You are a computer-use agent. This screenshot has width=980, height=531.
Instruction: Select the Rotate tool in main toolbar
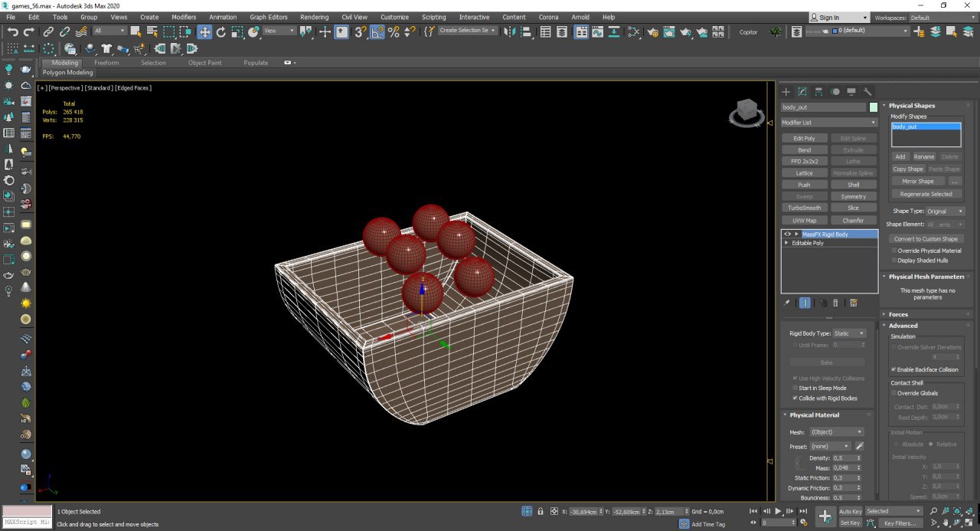tap(221, 31)
